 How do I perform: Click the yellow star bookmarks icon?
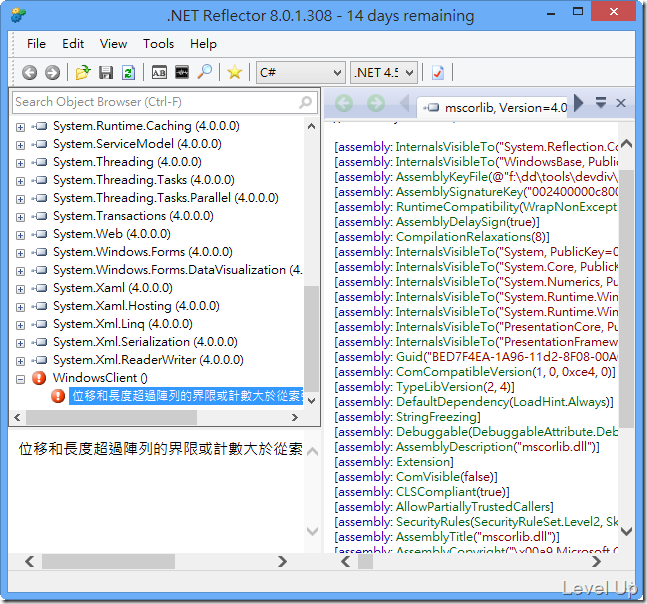pyautogui.click(x=234, y=73)
